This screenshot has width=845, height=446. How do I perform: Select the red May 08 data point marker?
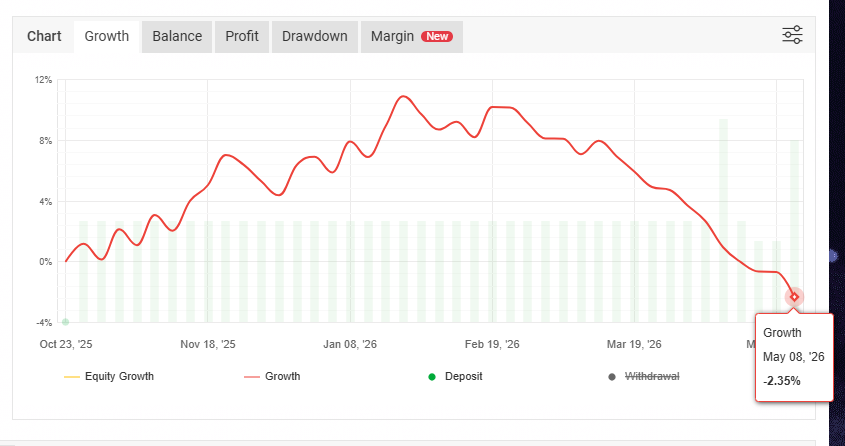[794, 297]
